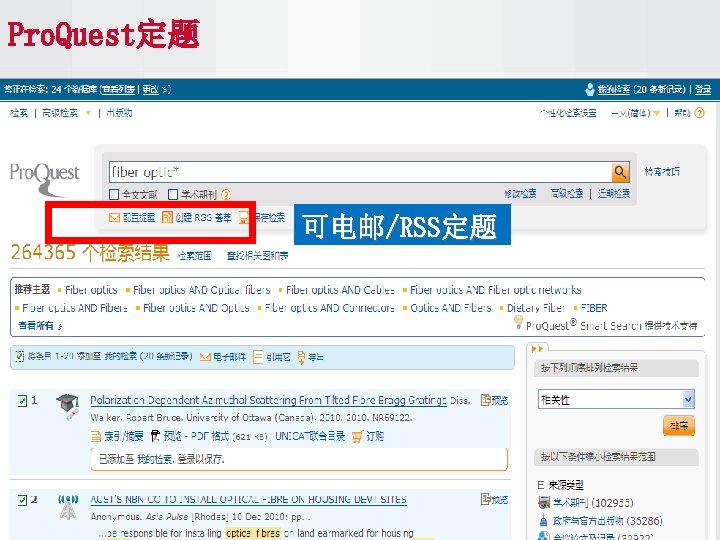Click the save search icon
The width and height of the screenshot is (720, 540).
(x=244, y=217)
